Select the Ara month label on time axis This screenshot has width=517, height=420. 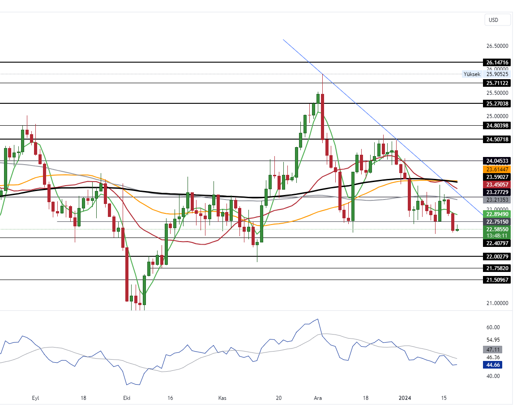[318, 398]
